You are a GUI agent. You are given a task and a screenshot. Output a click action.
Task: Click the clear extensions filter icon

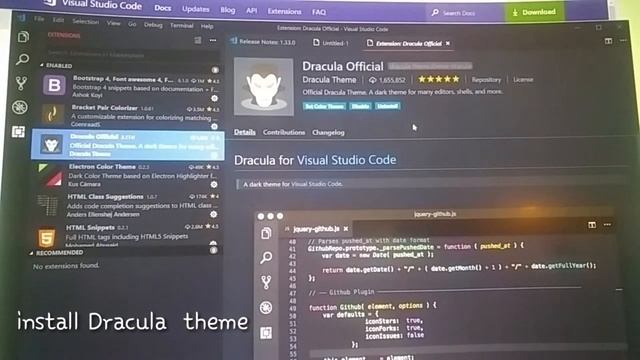tap(198, 40)
